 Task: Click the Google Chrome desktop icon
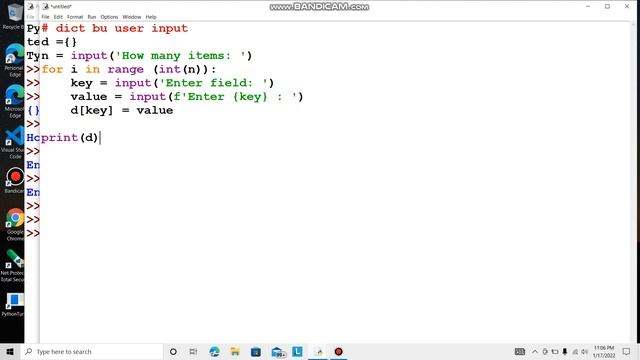(15, 224)
